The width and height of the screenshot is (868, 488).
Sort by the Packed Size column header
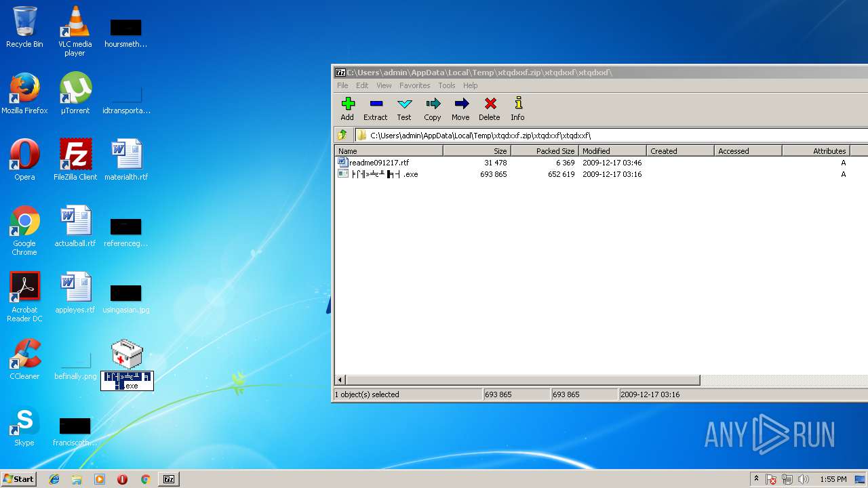pos(545,150)
